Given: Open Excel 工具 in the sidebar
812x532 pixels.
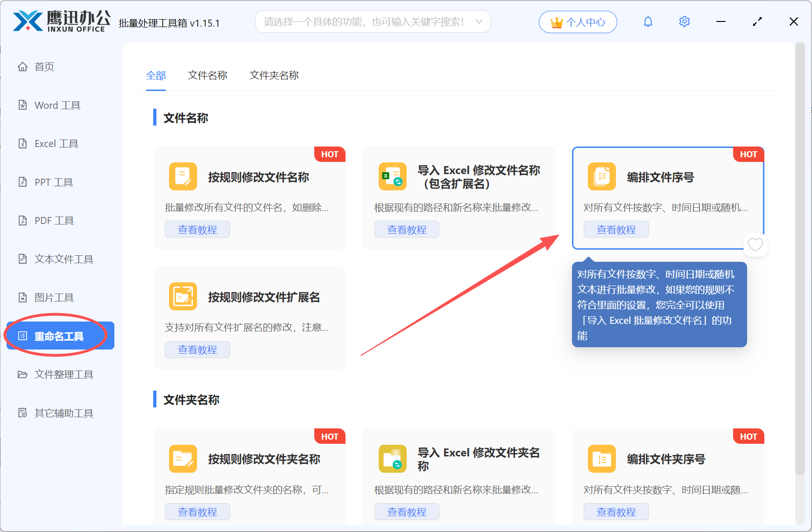Looking at the screenshot, I should pos(56,143).
